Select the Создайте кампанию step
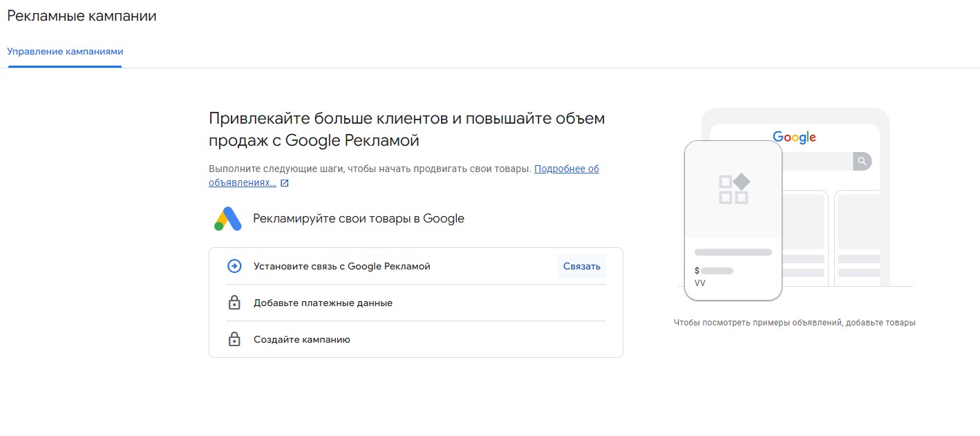This screenshot has width=980, height=436. 301,339
